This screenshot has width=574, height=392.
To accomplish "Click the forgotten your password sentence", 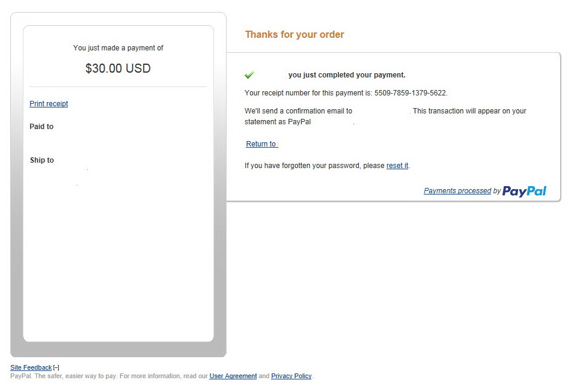I will tap(327, 165).
